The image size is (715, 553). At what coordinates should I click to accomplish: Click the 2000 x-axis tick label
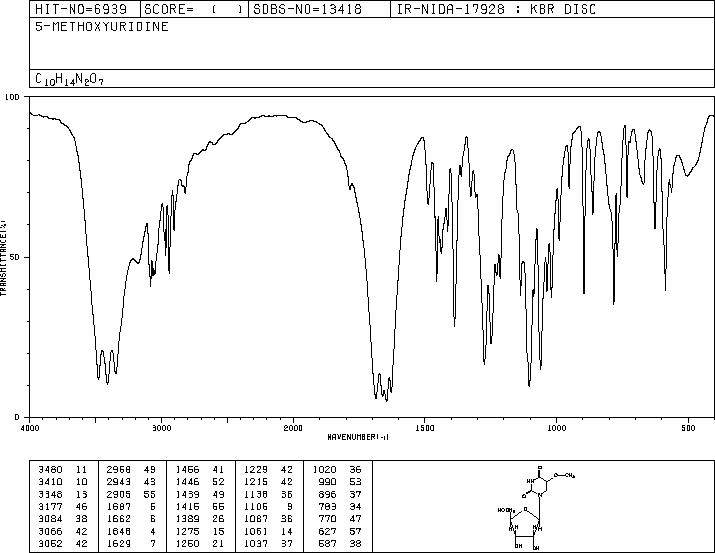(x=293, y=428)
